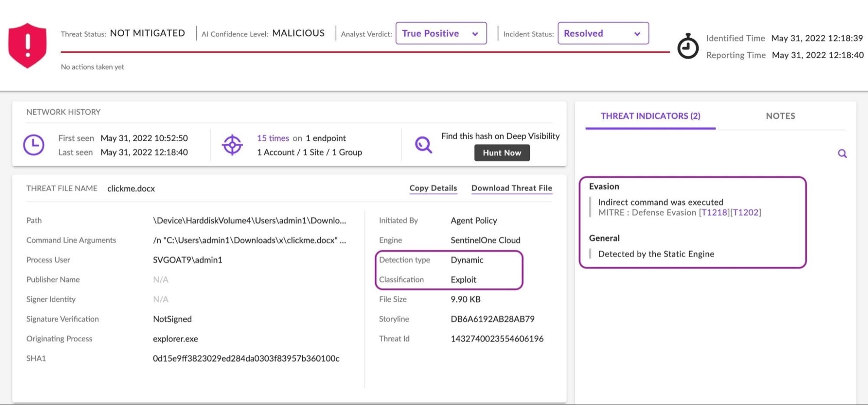This screenshot has height=405, width=868.
Task: Click the stopwatch icon beside Identified Time
Action: click(688, 46)
